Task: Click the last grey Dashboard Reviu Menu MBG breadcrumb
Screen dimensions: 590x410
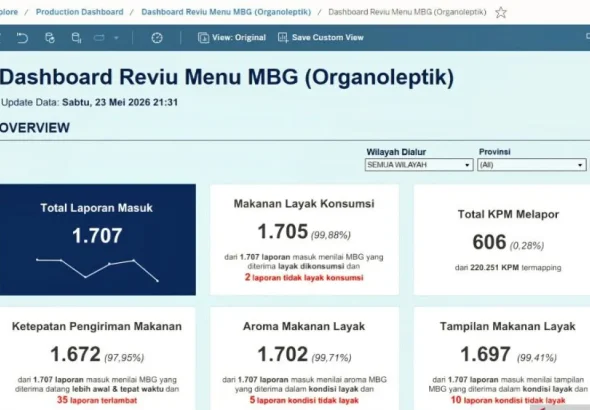Action: (407, 12)
